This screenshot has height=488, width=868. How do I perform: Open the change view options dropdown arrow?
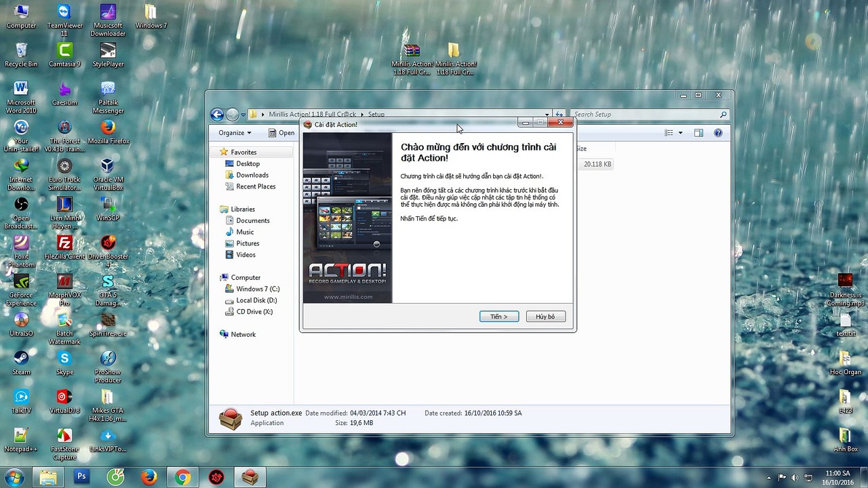pyautogui.click(x=680, y=133)
